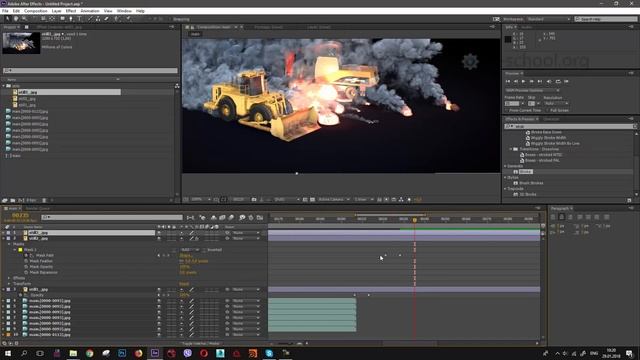Open the Layer menu
Viewport: 640px width, 360px height.
click(56, 11)
